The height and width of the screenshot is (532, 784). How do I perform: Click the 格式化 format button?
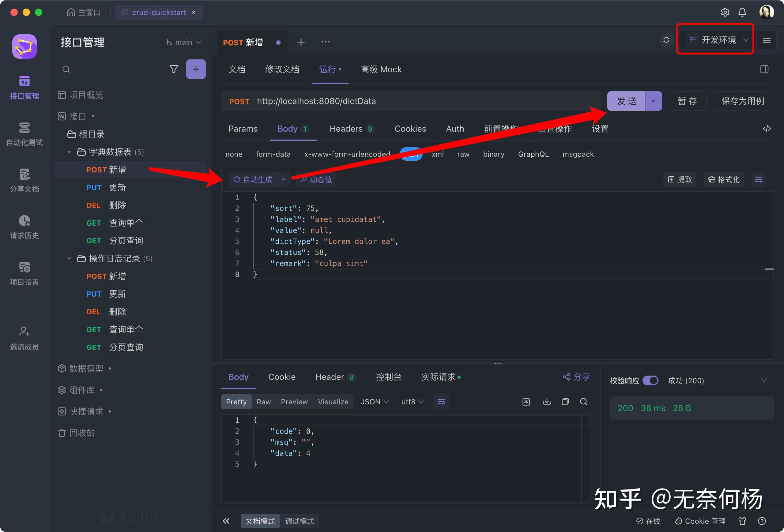tap(724, 179)
